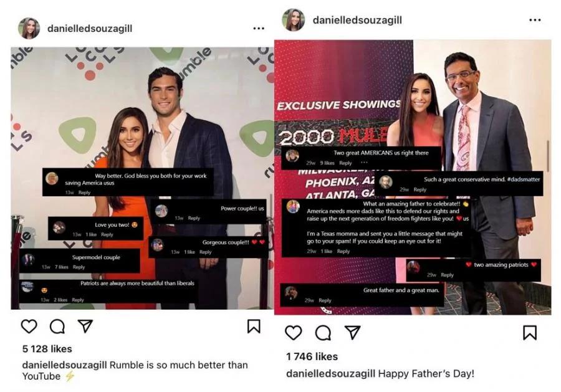View the 1 746 likes list
Screen dimensions: 561x392
click(312, 356)
